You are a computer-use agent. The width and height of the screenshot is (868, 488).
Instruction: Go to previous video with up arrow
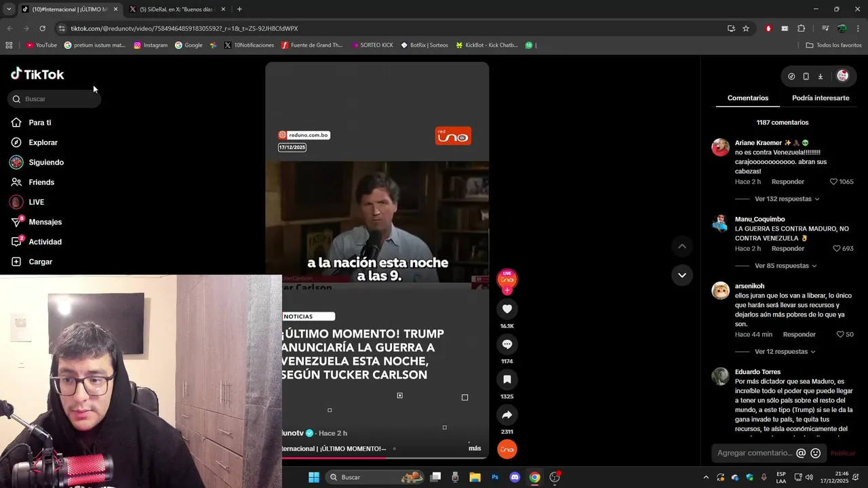[x=682, y=246]
